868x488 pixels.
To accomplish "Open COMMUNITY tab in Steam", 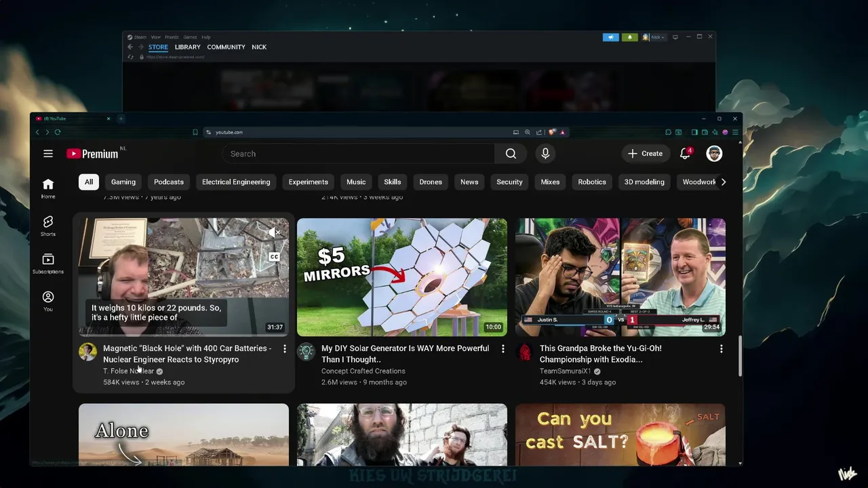I will [226, 47].
